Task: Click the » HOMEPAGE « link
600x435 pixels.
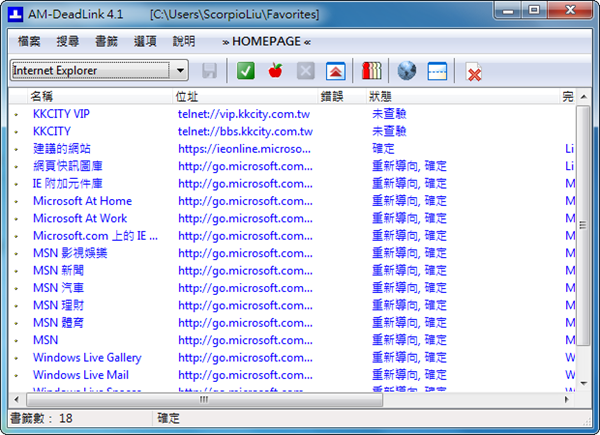Action: coord(266,41)
